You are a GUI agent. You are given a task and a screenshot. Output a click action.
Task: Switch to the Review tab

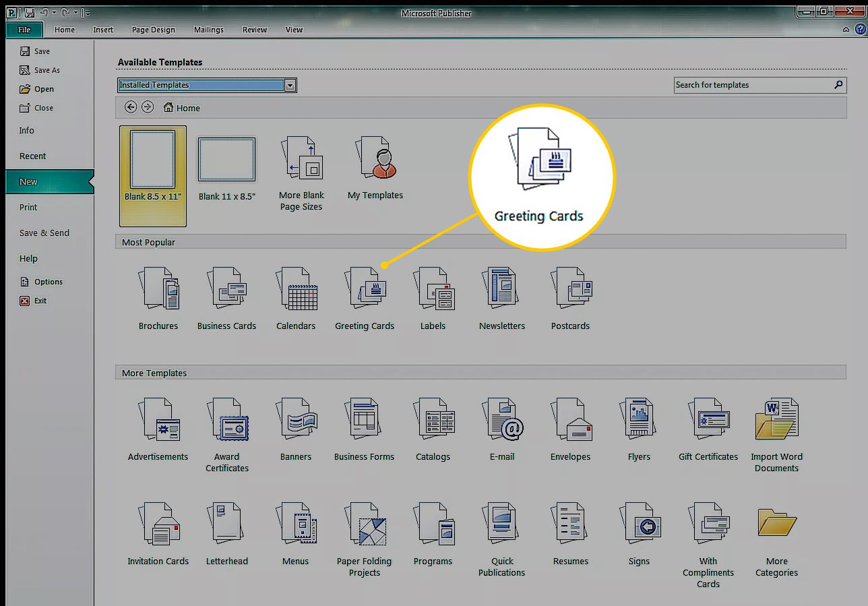pyautogui.click(x=255, y=30)
